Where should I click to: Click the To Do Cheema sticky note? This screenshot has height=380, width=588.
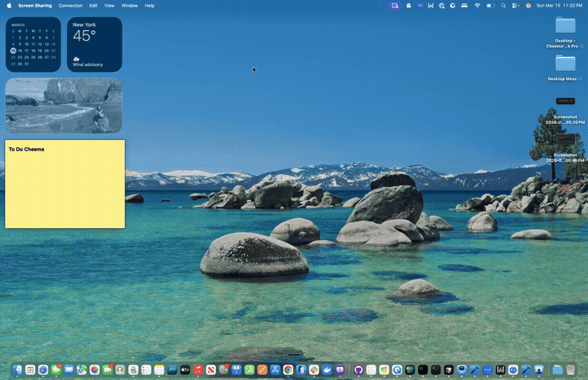click(x=65, y=184)
